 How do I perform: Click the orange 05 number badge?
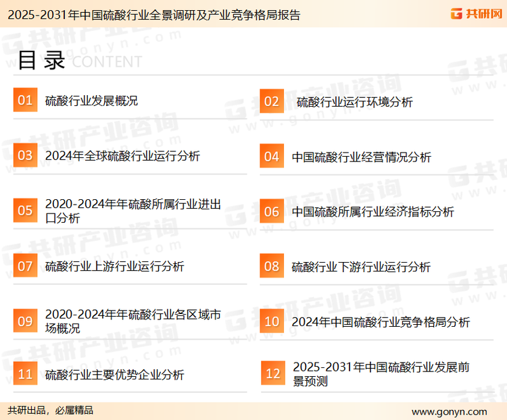(25, 210)
